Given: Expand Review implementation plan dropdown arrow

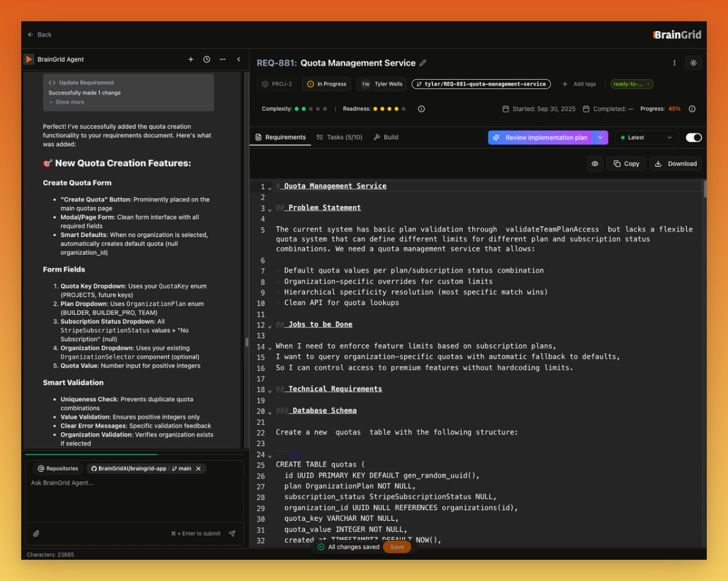Looking at the screenshot, I should click(600, 138).
